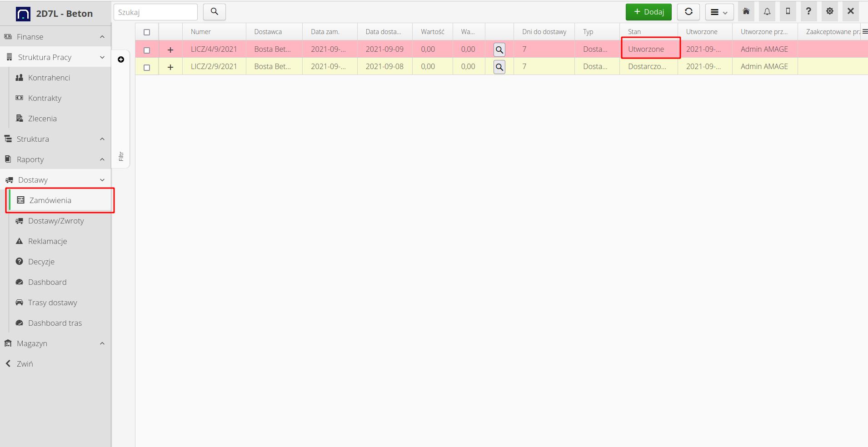Click the Szukaj search input field
This screenshot has height=447, width=868.
tap(155, 12)
